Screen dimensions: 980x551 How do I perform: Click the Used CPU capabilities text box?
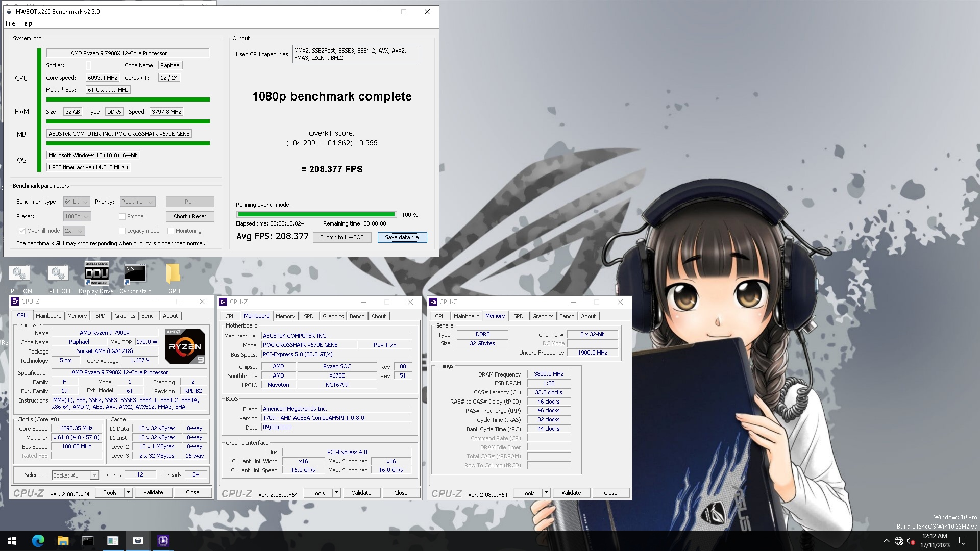tap(356, 54)
